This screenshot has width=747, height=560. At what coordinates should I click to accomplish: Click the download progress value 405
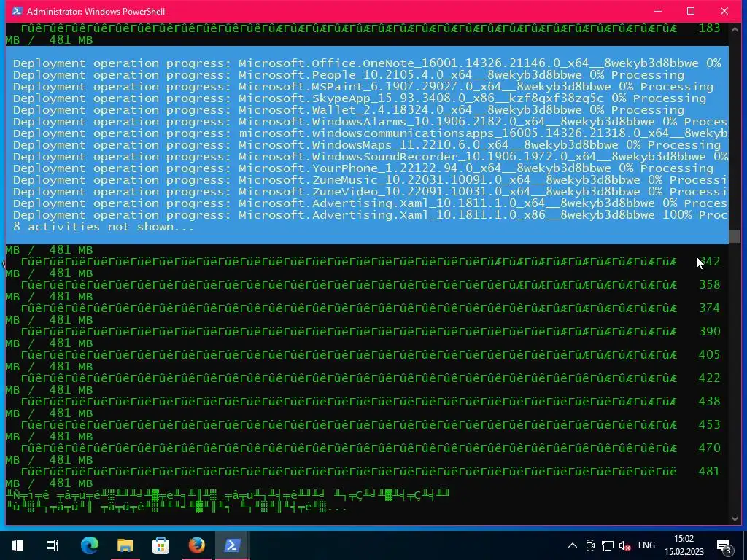[x=709, y=355]
